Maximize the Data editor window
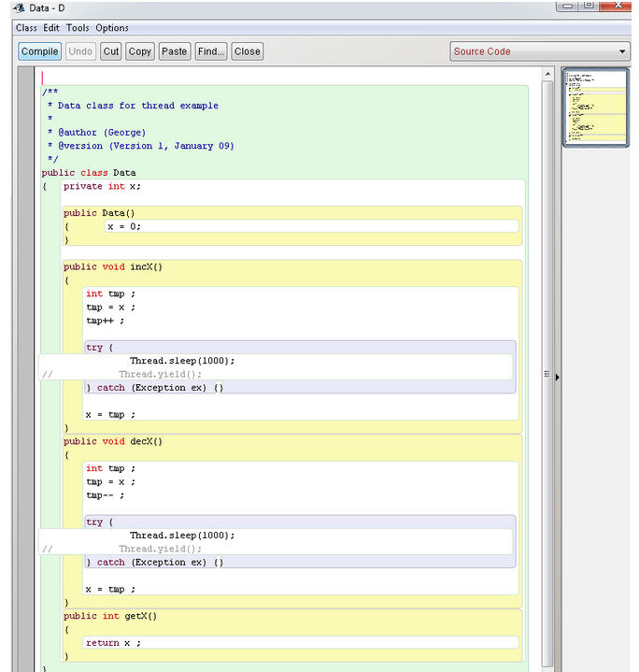 pyautogui.click(x=589, y=6)
